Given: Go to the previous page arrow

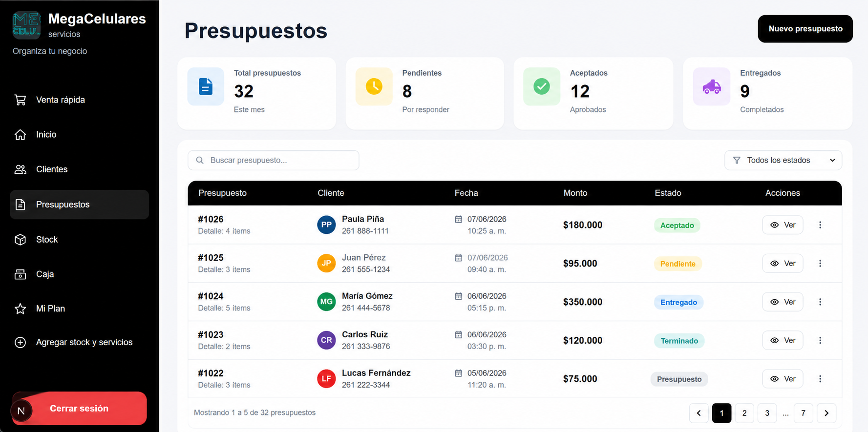Looking at the screenshot, I should pos(699,413).
